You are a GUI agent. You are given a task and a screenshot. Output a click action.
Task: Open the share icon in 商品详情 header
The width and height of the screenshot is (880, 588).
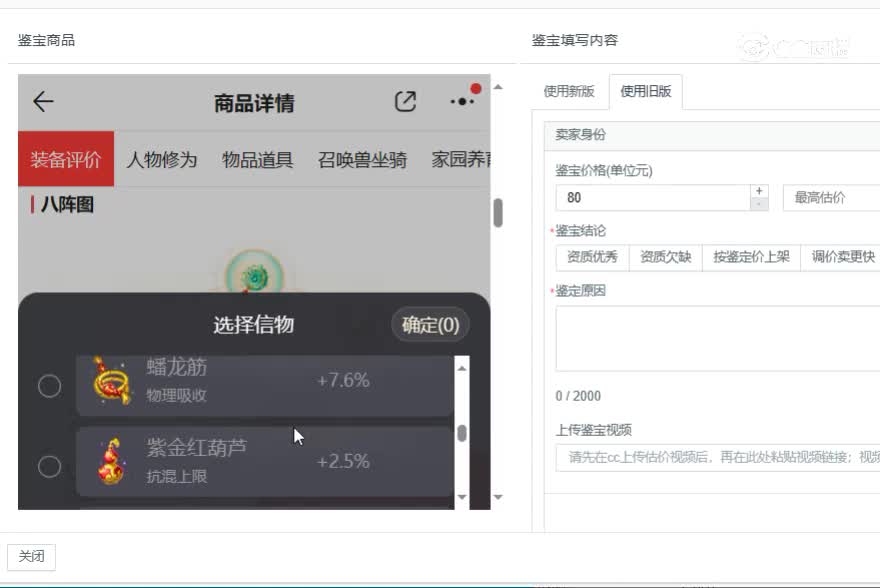(x=405, y=102)
